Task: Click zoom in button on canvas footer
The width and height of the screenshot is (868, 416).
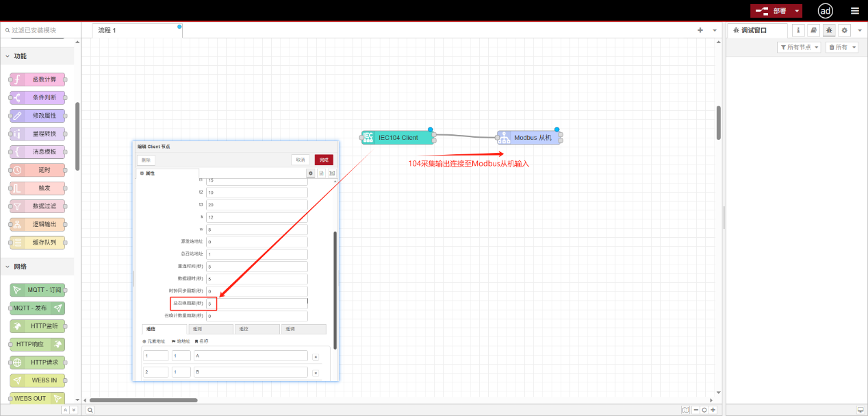Action: [713, 410]
